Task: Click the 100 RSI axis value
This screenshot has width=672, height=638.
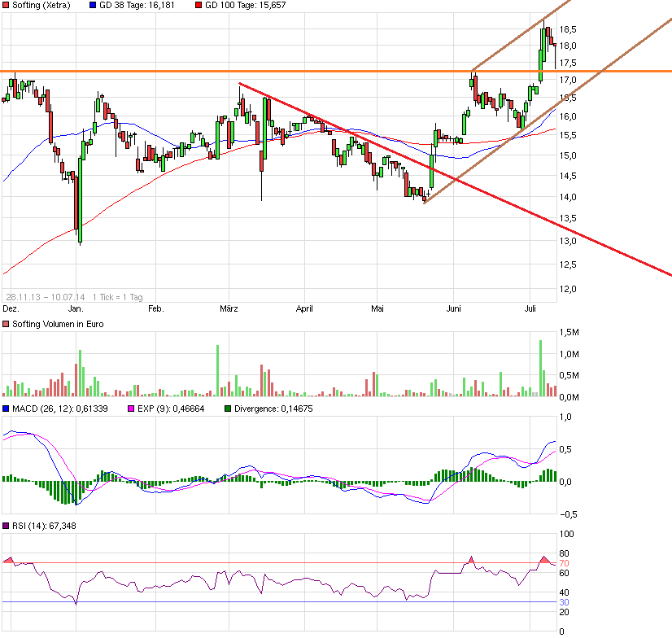Action: 566,534
